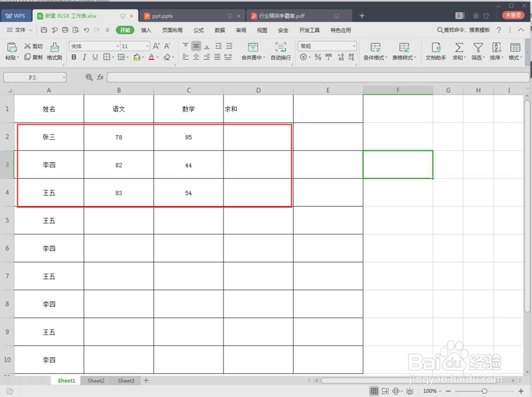Click the search commands box (查找命令)
Screen dimensions: 532x397
tap(463, 30)
